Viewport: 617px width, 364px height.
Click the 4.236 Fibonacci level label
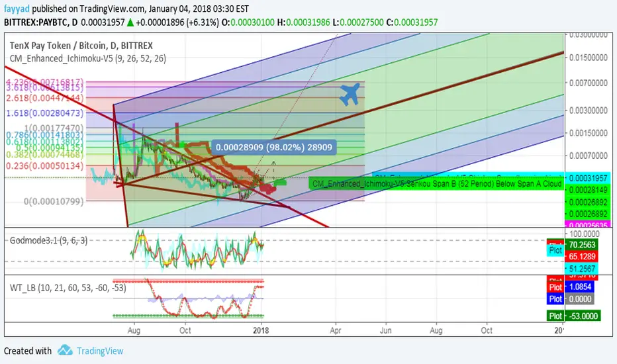(44, 82)
